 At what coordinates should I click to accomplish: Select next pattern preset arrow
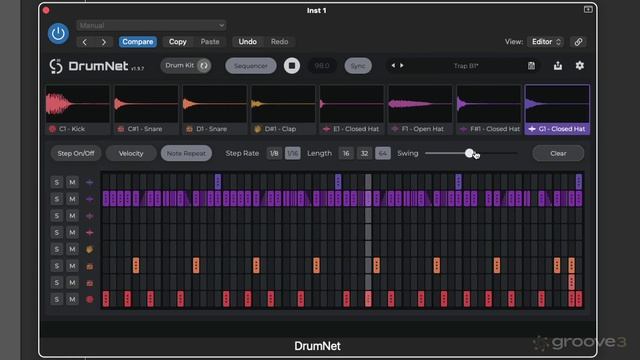coord(402,65)
